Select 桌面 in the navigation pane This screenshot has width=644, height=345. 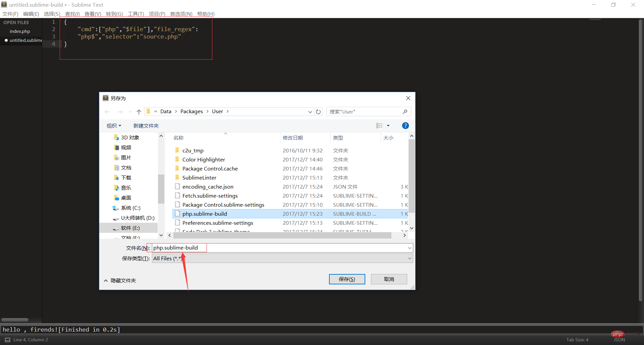pos(126,198)
